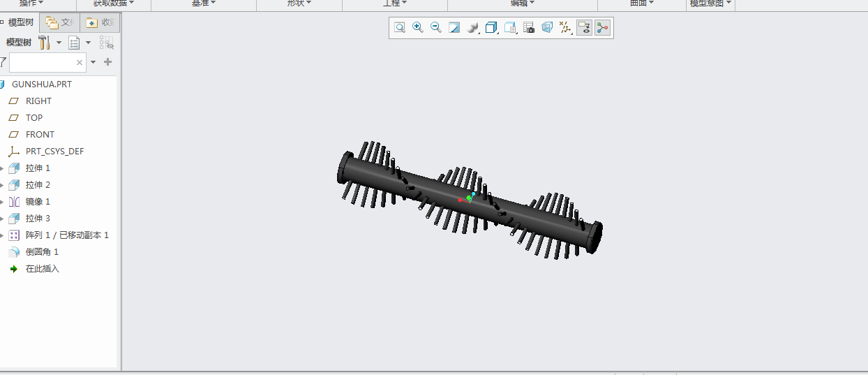Open dropdown arrow beside the list icon

(x=88, y=43)
